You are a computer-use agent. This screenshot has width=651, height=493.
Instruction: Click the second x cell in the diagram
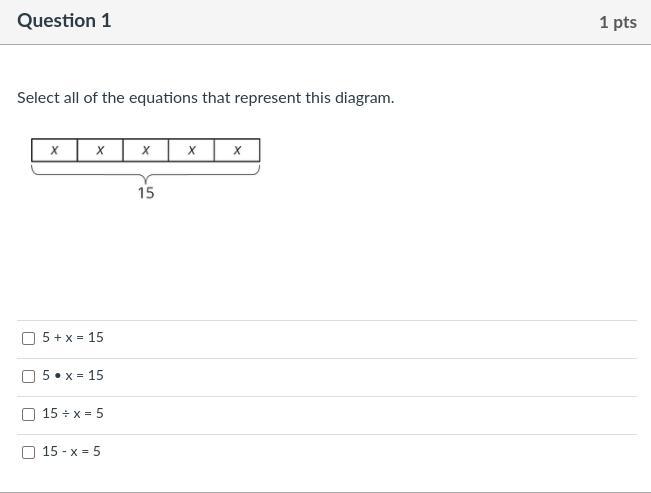tap(100, 150)
